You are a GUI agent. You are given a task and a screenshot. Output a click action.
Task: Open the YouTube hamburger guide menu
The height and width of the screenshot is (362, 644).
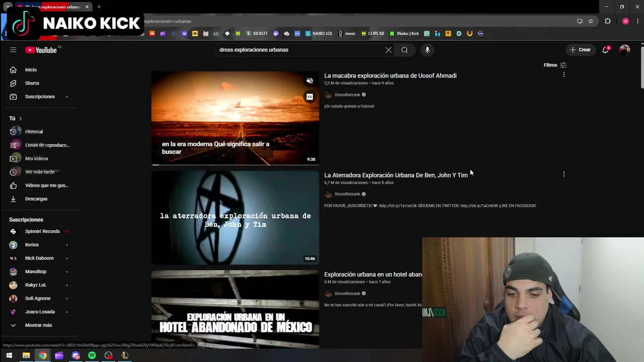(13, 50)
